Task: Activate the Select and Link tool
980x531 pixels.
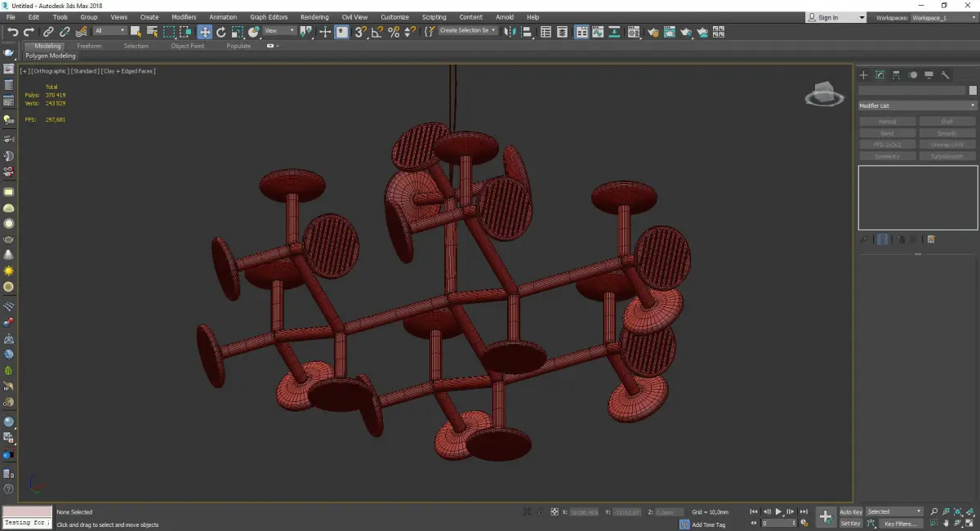Action: pyautogui.click(x=48, y=32)
